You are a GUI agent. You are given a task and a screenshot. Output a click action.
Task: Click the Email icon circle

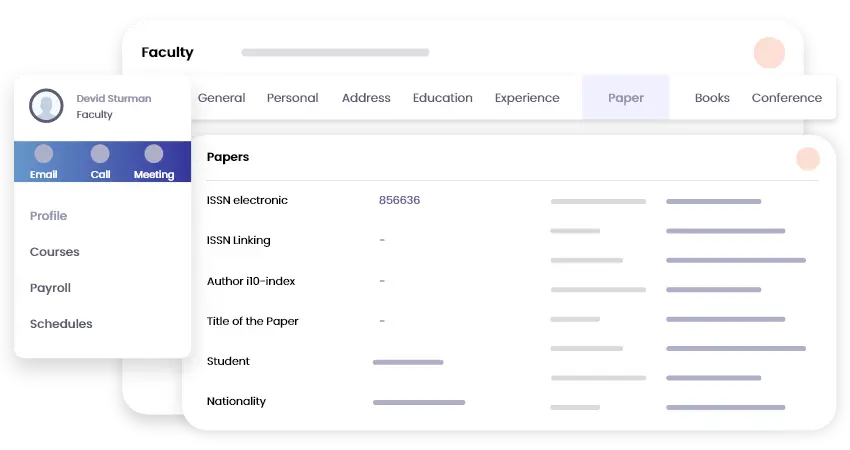(x=44, y=154)
